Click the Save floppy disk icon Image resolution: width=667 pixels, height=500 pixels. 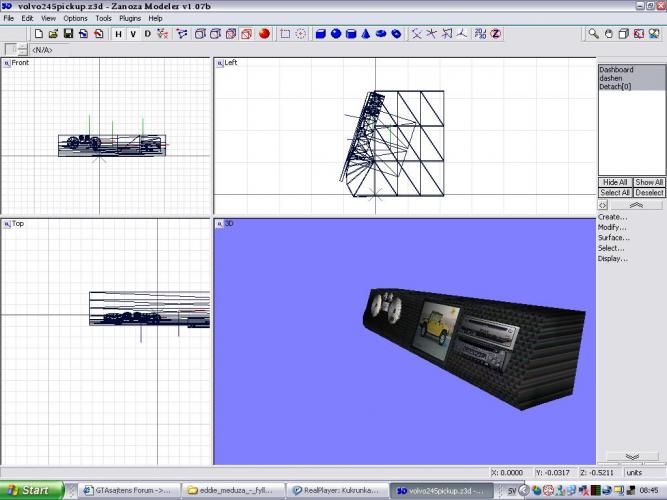(x=68, y=33)
